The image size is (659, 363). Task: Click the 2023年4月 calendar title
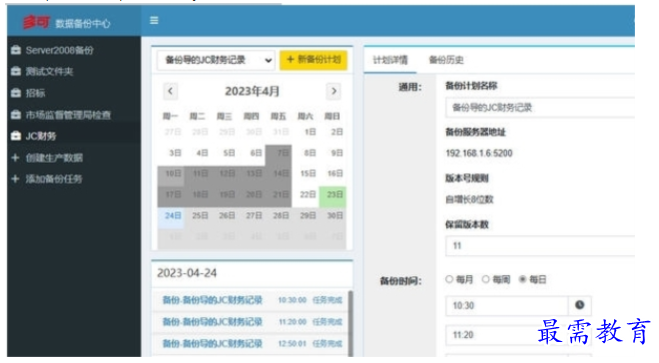tap(252, 91)
